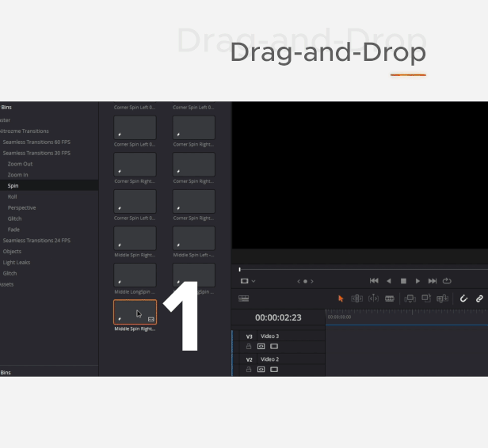Enable Loop playback in viewer
Screen dimensions: 488x448
click(x=447, y=281)
